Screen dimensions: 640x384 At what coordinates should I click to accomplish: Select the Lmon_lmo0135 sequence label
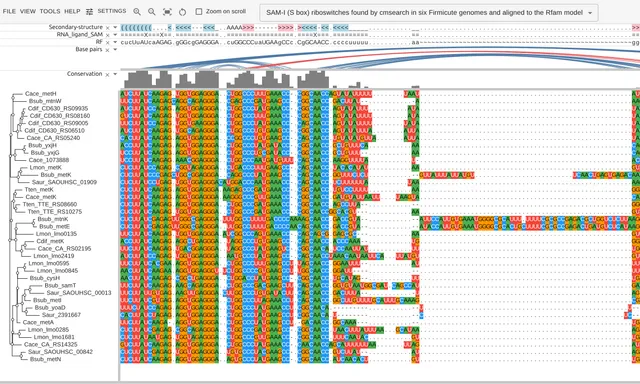(56, 233)
